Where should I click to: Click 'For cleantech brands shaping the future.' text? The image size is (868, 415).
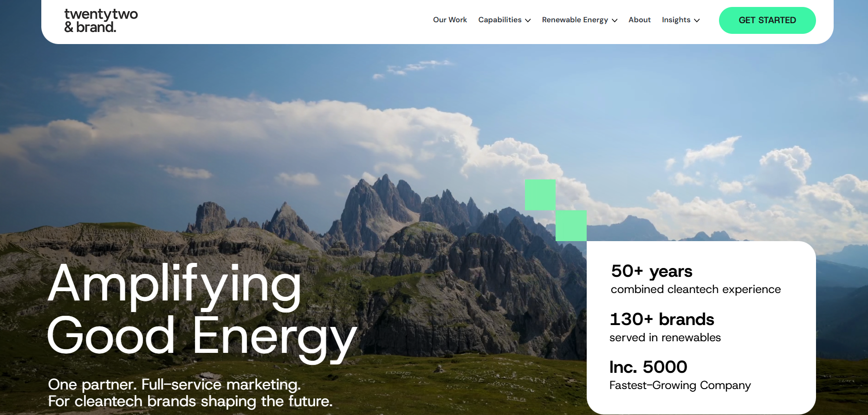pyautogui.click(x=190, y=401)
